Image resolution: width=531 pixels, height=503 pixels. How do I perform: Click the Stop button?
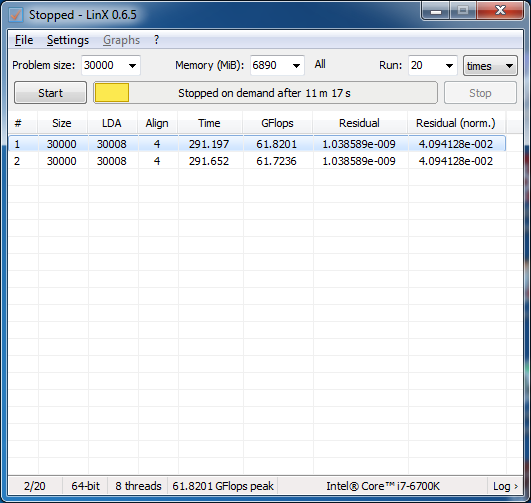click(x=480, y=93)
